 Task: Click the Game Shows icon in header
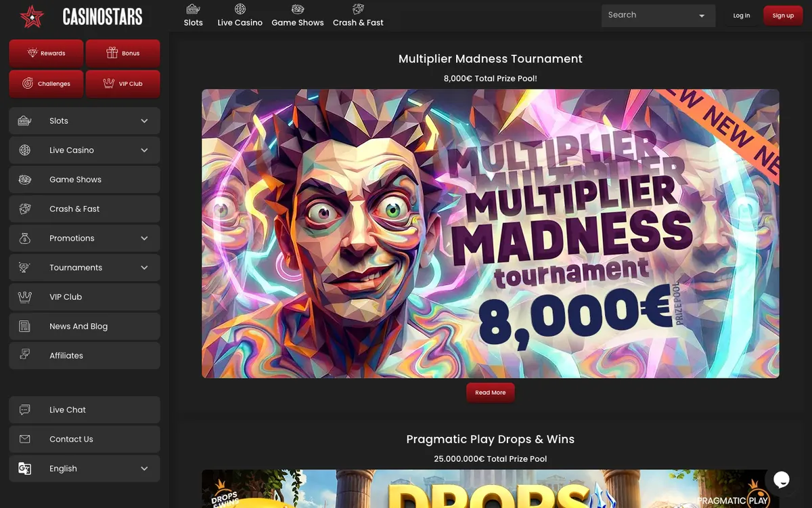tap(298, 9)
